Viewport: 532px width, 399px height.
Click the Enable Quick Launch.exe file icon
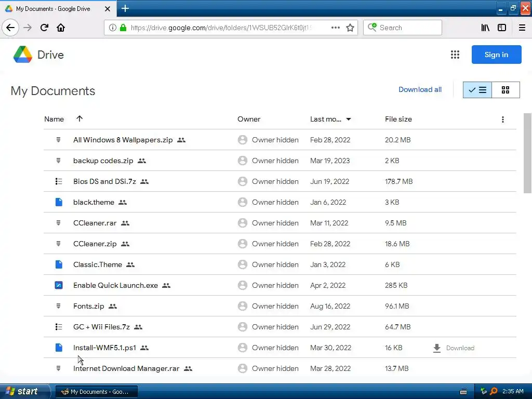tap(59, 285)
